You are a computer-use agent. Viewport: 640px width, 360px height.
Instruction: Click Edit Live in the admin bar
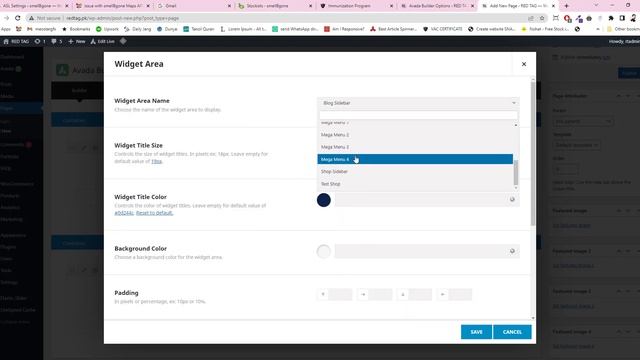click(x=102, y=41)
